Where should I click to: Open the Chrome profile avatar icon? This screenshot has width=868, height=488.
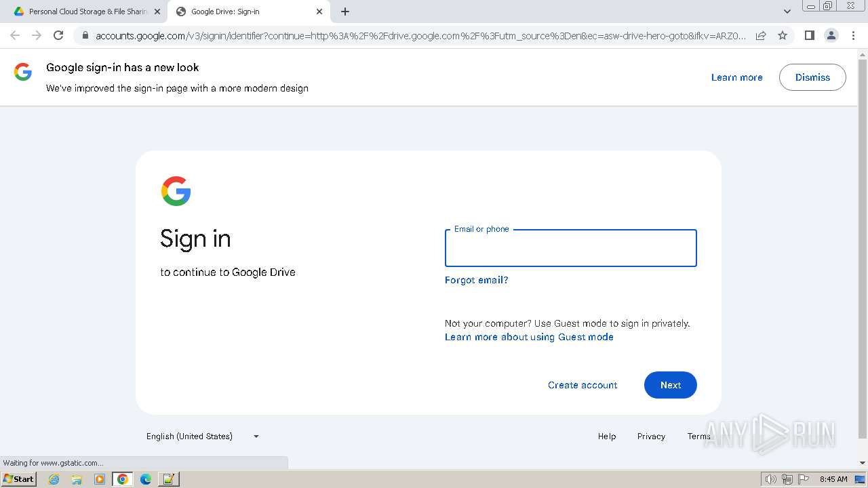pos(831,35)
